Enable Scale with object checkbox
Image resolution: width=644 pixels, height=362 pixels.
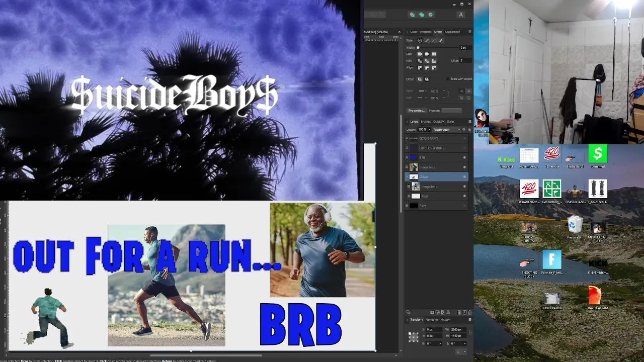tap(448, 79)
